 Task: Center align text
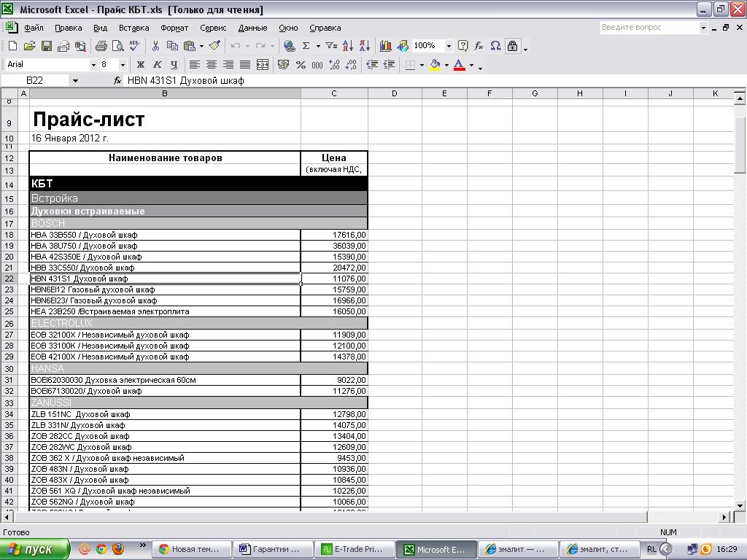coord(212,64)
